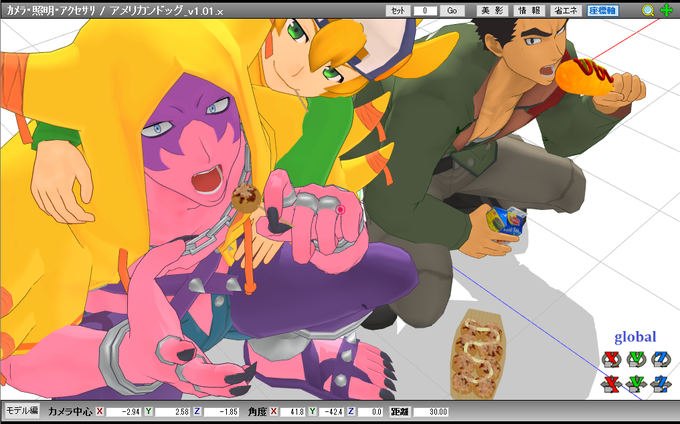Screen dimensions: 680x424
Task: Click the distance field showing 30.00
Action: pyautogui.click(x=431, y=411)
